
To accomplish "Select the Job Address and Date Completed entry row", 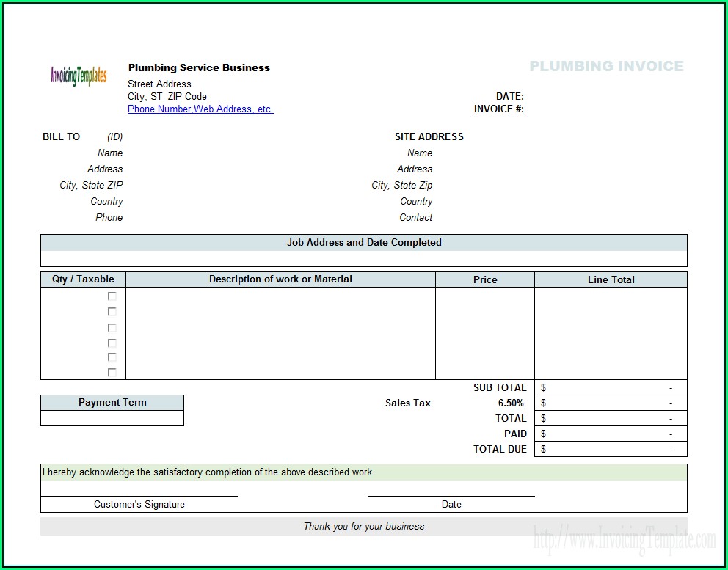I will pos(364,259).
